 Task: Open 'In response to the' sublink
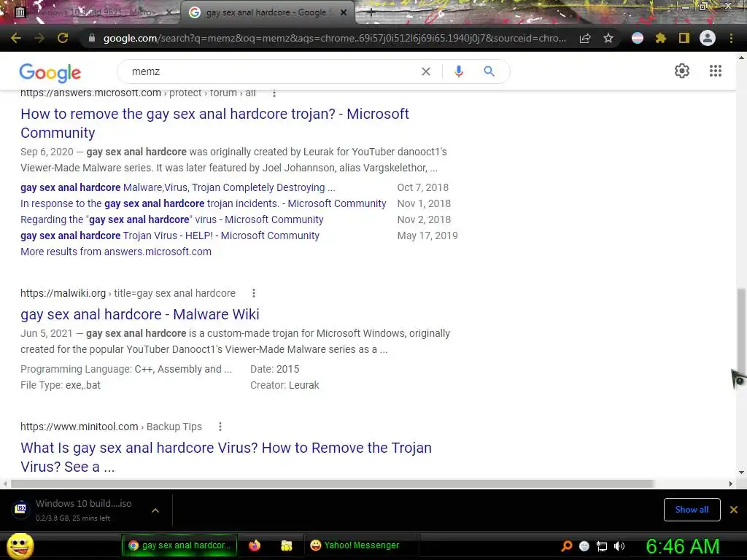203,203
